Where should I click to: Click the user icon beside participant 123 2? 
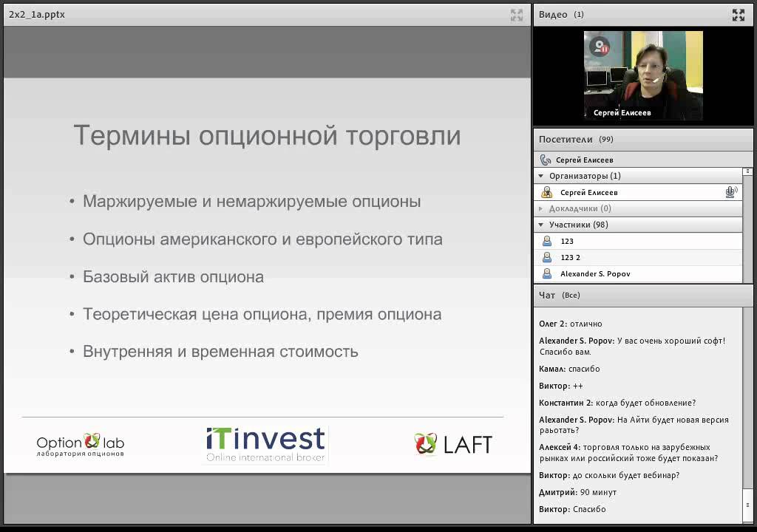(547, 257)
